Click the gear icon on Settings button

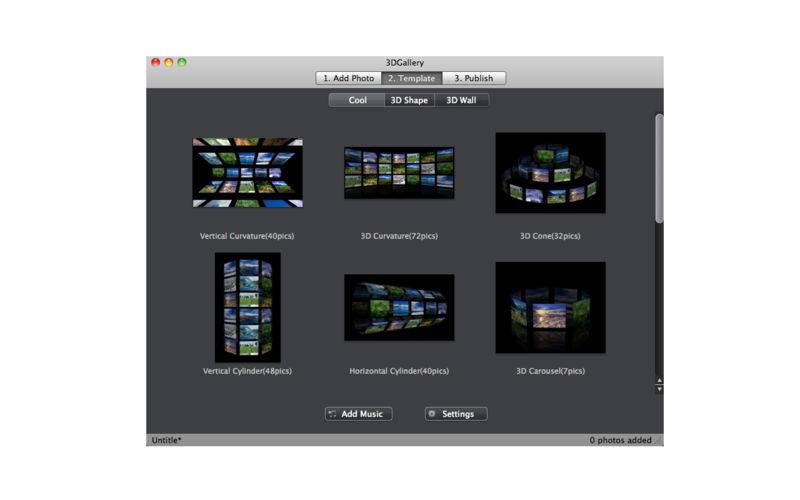[432, 414]
